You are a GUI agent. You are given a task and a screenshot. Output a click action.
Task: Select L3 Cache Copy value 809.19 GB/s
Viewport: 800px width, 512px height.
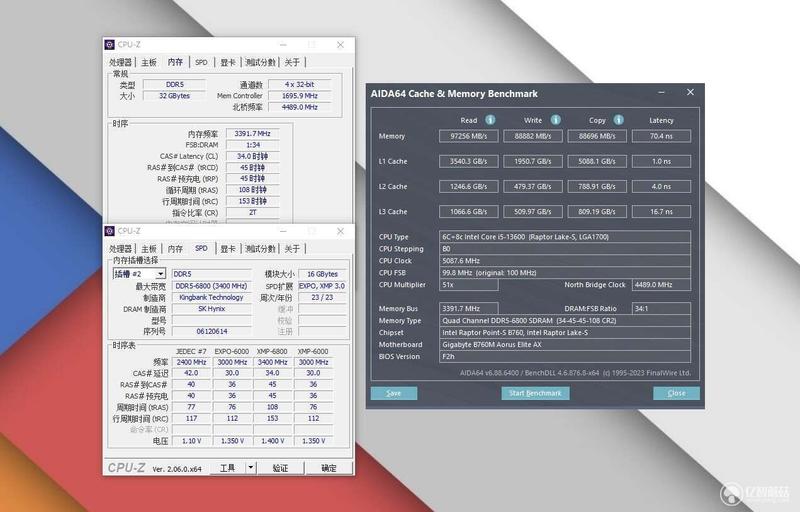[597, 212]
